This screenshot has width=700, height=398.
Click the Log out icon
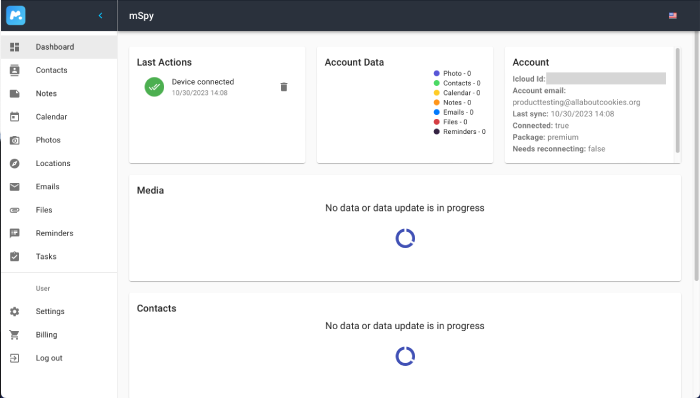[x=15, y=358]
